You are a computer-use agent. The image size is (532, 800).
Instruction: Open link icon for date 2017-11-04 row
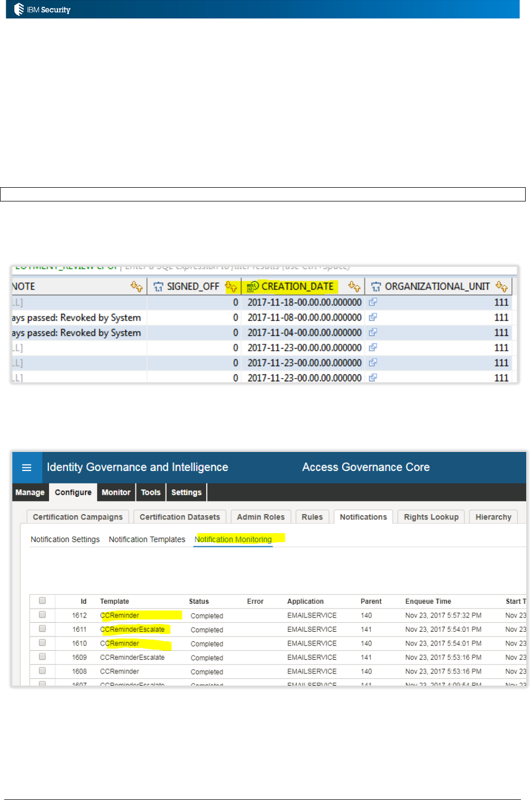click(373, 332)
